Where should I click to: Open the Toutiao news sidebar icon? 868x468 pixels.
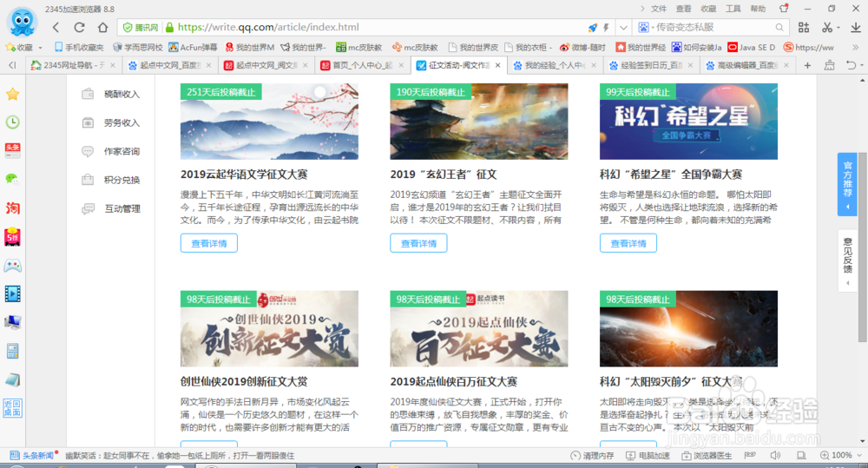(x=13, y=150)
